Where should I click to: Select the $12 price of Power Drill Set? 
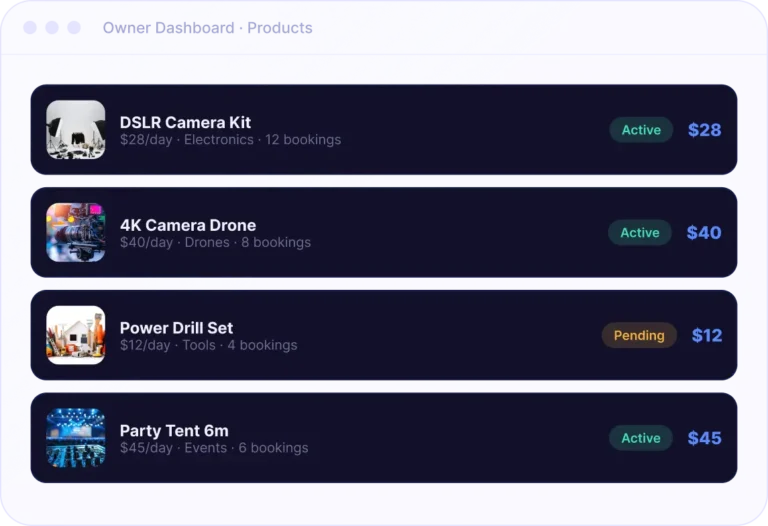pyautogui.click(x=707, y=335)
